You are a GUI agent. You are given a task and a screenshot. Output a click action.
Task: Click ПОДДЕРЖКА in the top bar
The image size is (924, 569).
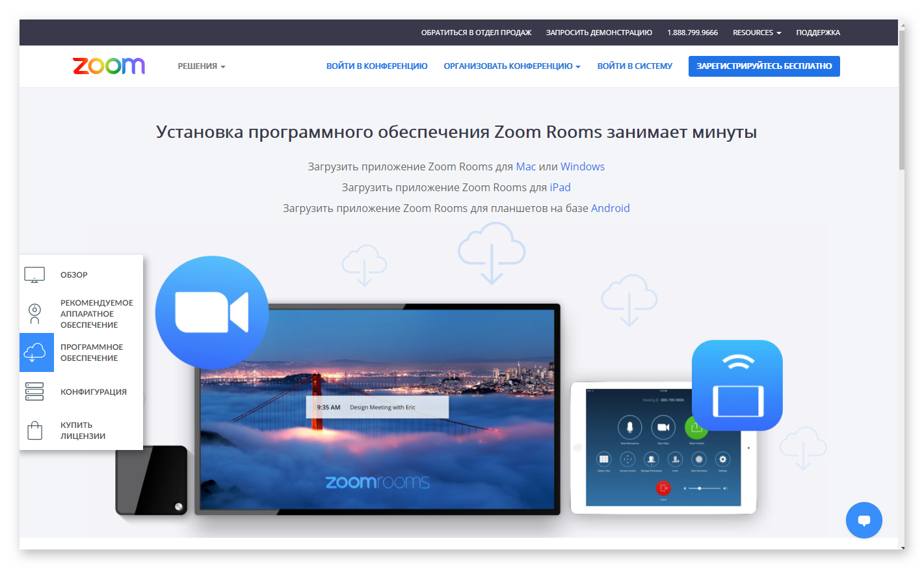[818, 33]
